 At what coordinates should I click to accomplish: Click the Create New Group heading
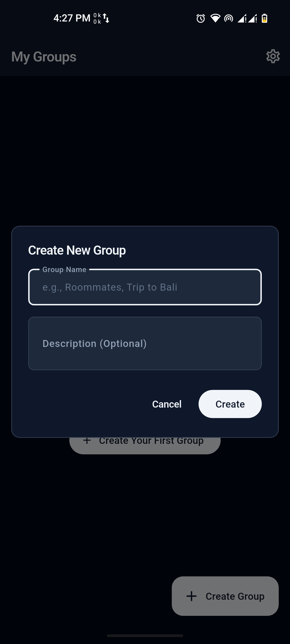point(77,250)
